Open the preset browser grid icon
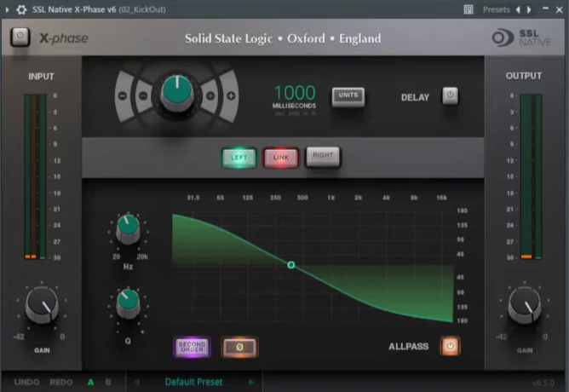The height and width of the screenshot is (392, 569). [x=468, y=9]
